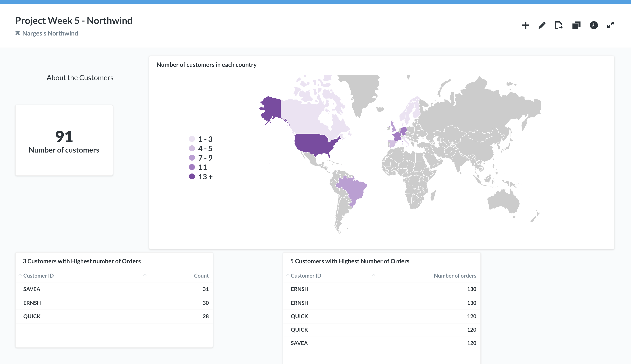Open the 'Number of customers in each country' card title
Image resolution: width=631 pixels, height=364 pixels.
click(206, 65)
